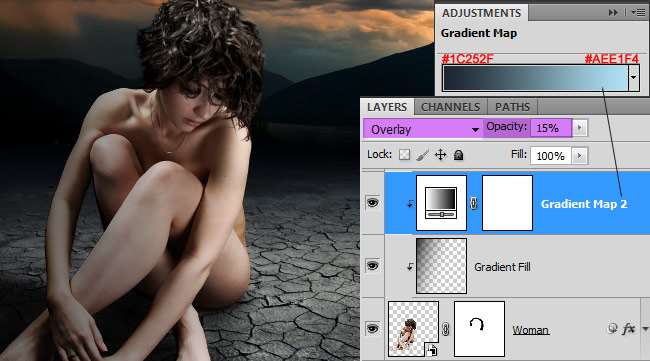Select the Gradient Map 2 layer mask

tap(507, 203)
